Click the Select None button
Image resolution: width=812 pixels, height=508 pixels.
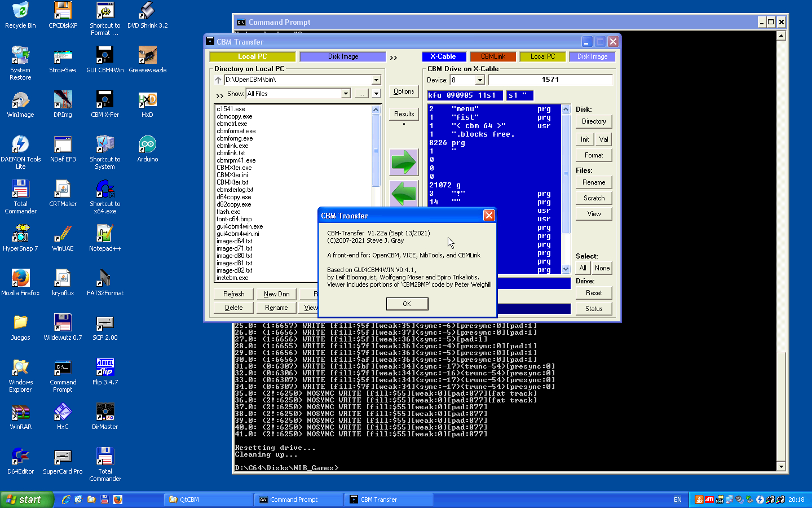pyautogui.click(x=602, y=268)
